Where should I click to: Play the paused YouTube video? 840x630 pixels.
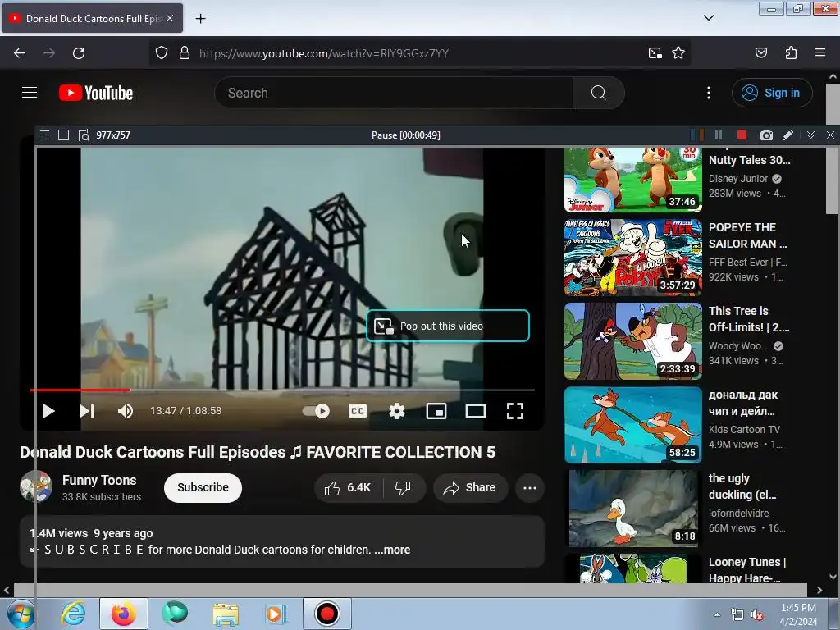coord(48,411)
